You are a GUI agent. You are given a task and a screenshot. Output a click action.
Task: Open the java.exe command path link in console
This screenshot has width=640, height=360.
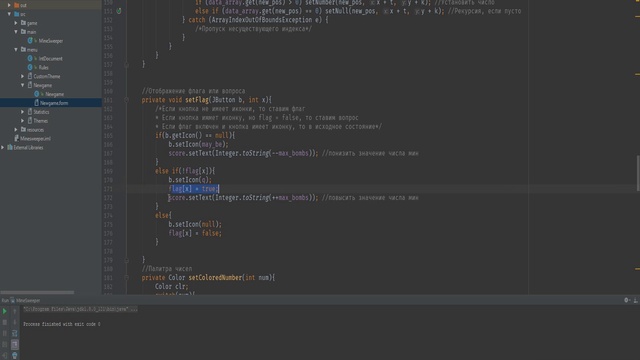[80, 309]
